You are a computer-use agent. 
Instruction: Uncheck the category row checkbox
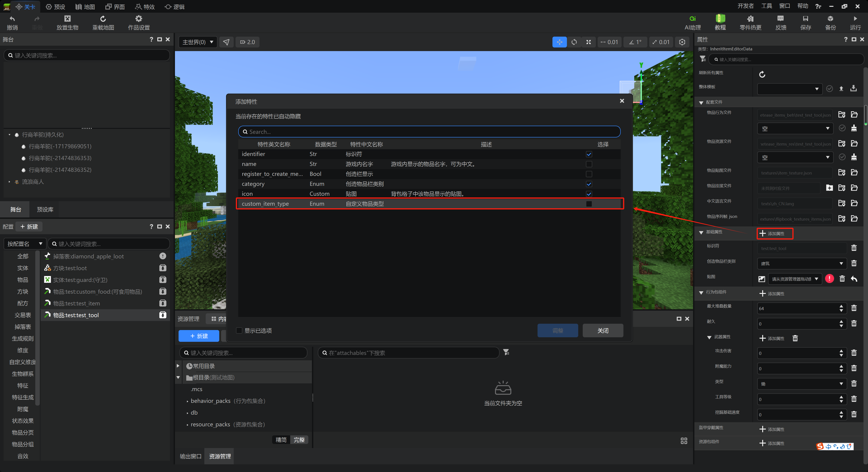[x=589, y=184]
